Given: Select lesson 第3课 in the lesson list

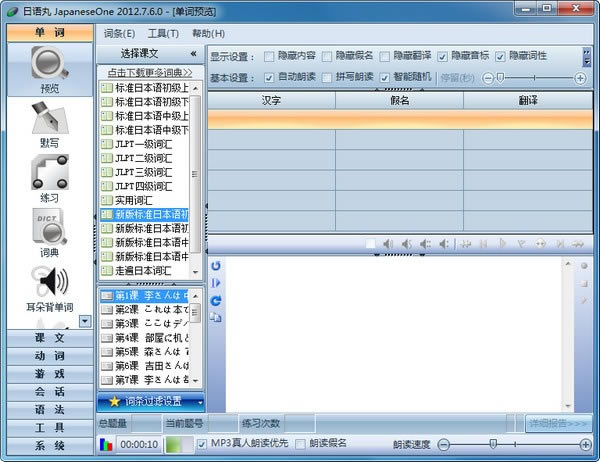Looking at the screenshot, I should coord(150,324).
